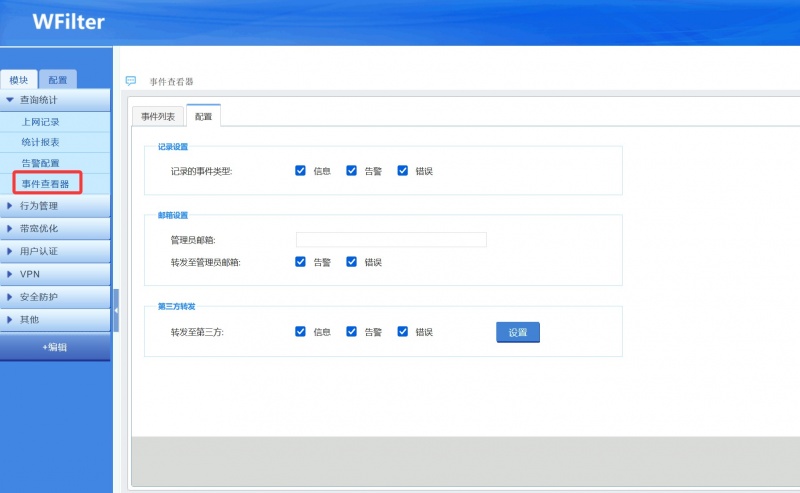The image size is (800, 493).
Task: Click the 邮箱设置 group heading
Action: coord(173,215)
